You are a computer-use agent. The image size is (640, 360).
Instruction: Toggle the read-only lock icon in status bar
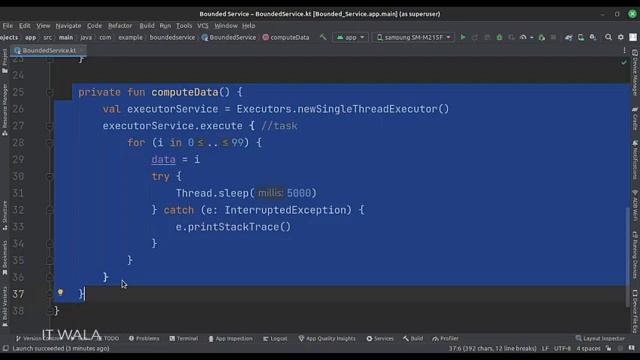609,349
